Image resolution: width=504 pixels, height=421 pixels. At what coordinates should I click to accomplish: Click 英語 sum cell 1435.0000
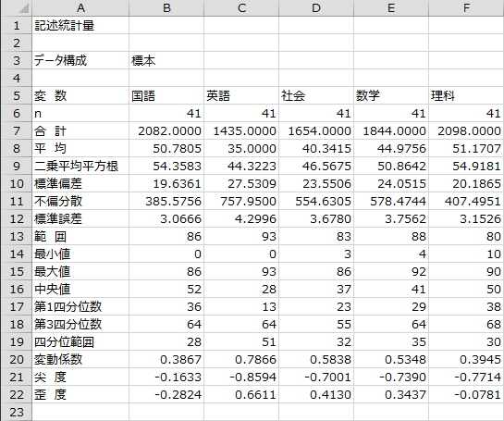coord(241,130)
